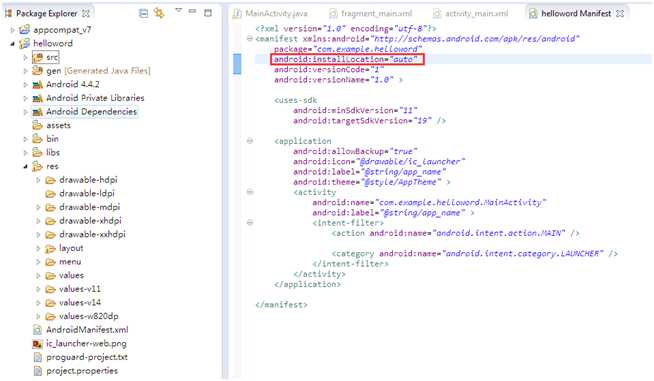Expand the Android Dependencies node

coord(25,112)
